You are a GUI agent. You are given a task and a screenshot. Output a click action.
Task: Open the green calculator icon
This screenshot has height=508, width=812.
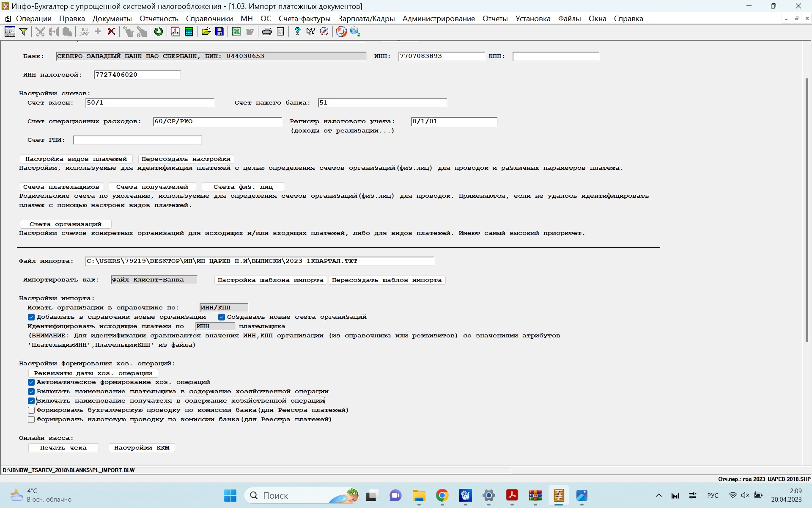tap(189, 32)
